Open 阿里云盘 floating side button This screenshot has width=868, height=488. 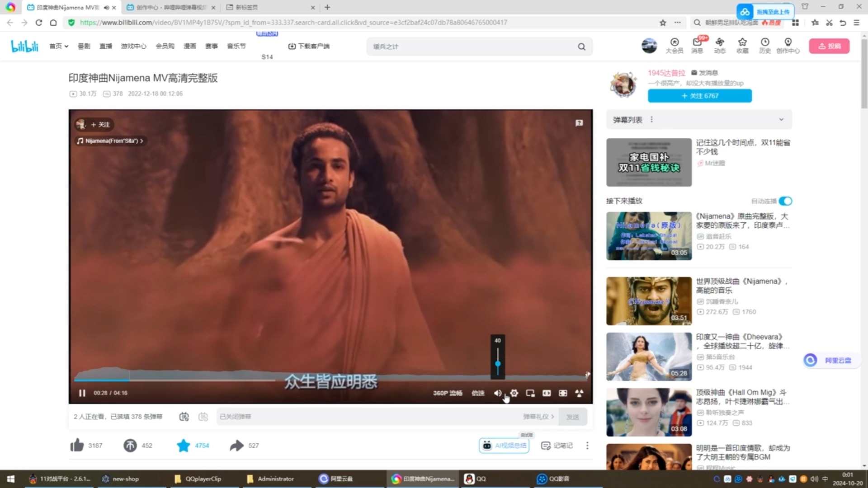pos(831,360)
